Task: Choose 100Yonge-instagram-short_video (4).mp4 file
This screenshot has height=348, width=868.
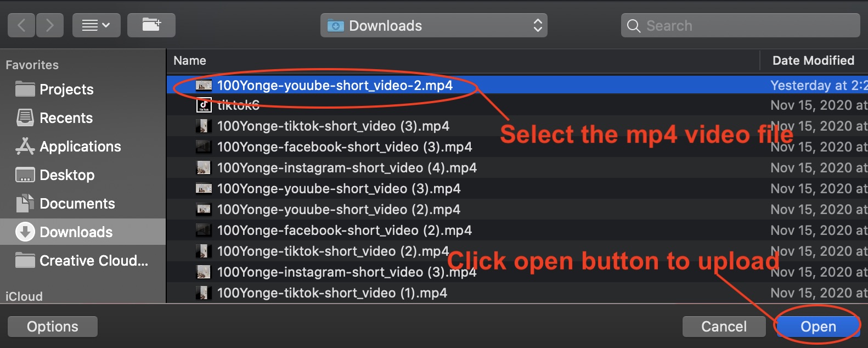Action: click(347, 168)
